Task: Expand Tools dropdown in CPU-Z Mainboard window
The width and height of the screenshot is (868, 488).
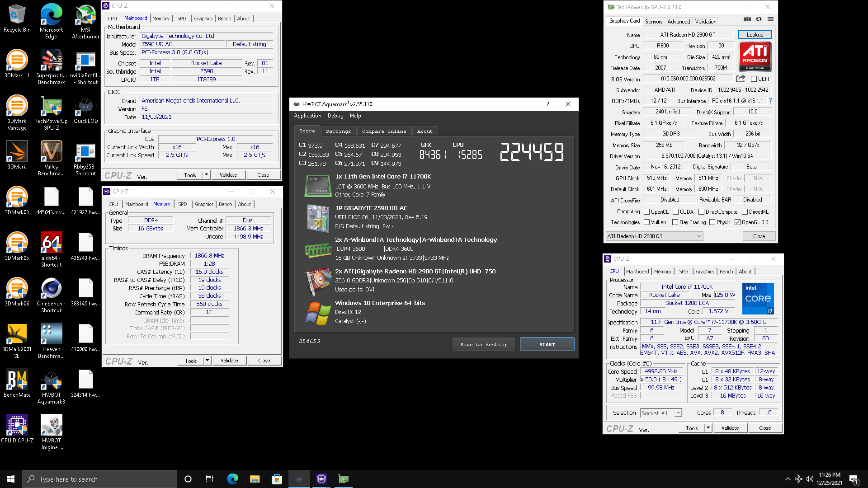Action: click(206, 175)
